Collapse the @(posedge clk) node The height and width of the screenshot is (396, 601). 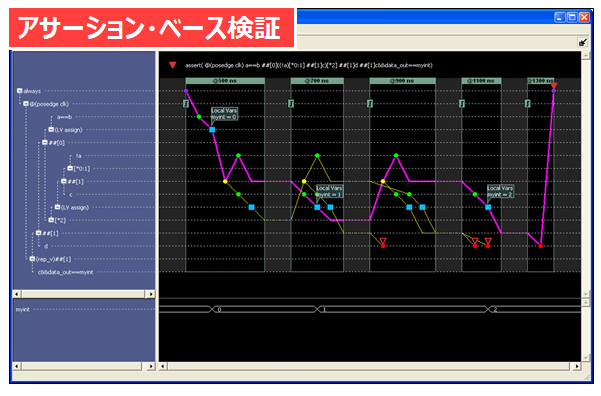(26, 104)
